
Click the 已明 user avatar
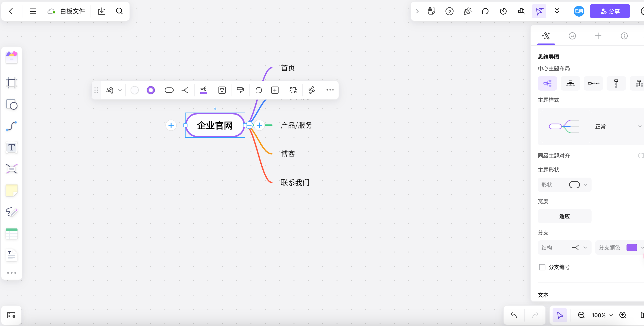point(579,11)
